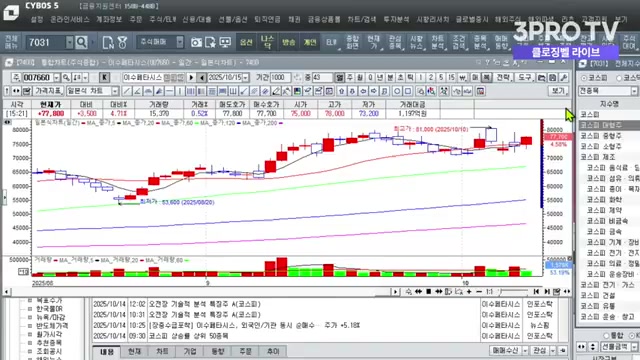Viewport: 640px width, 360px height.
Task: Switch to the 기업 tab
Action: click(190, 351)
